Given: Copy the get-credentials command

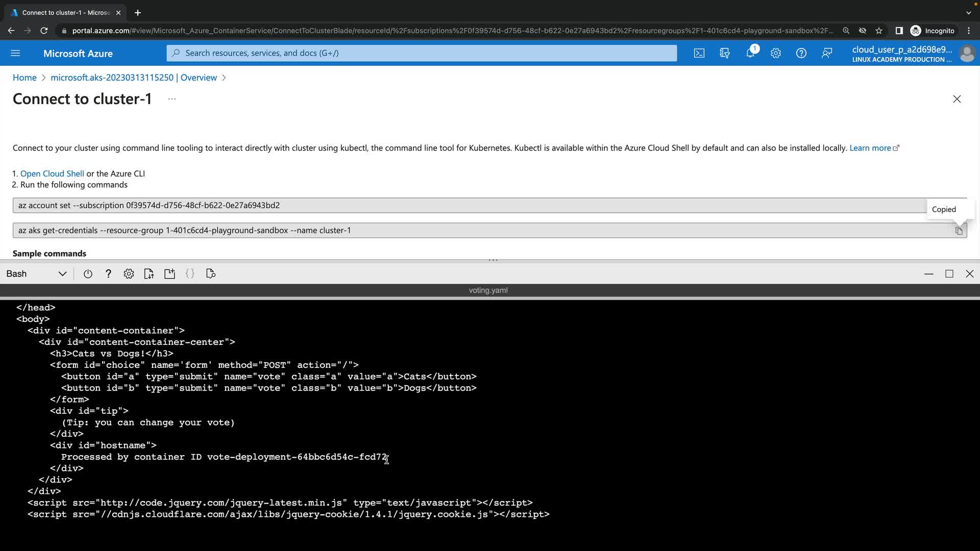Looking at the screenshot, I should pos(959,231).
